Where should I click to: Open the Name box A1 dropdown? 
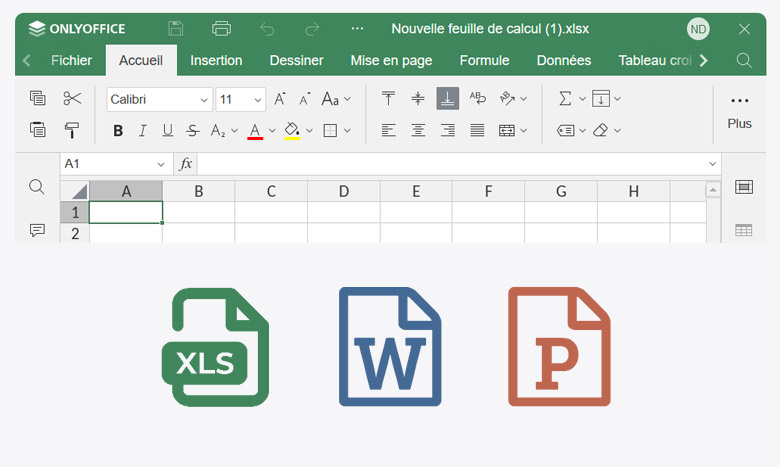click(x=161, y=164)
